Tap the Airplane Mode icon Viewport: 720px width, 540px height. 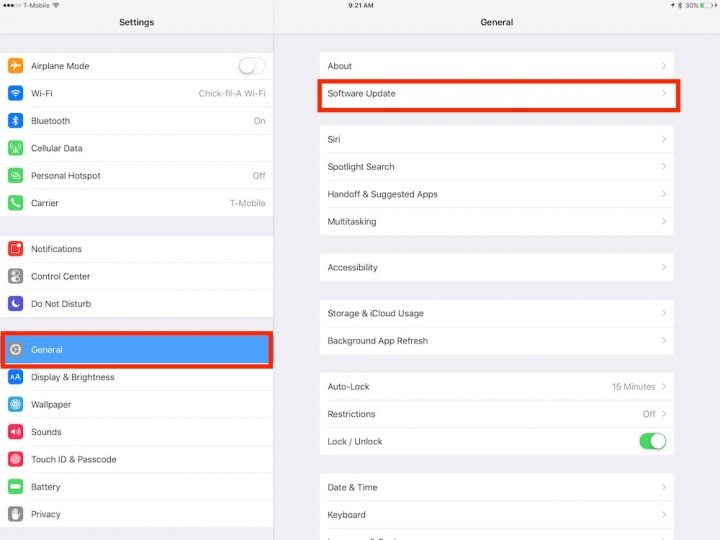tap(15, 66)
